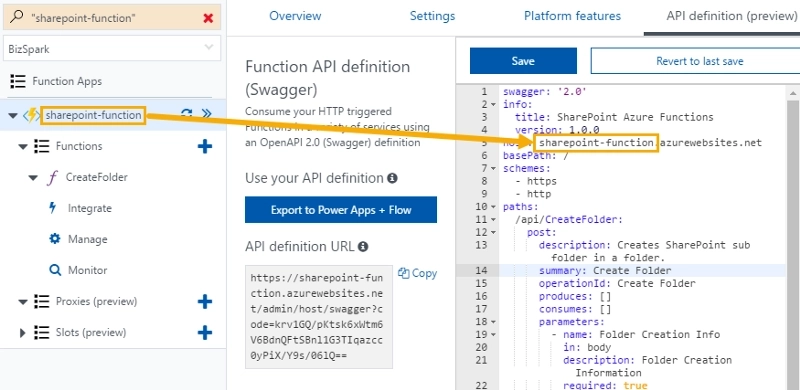The width and height of the screenshot is (800, 390).
Task: Clear the search with red X icon
Action: pyautogui.click(x=208, y=18)
